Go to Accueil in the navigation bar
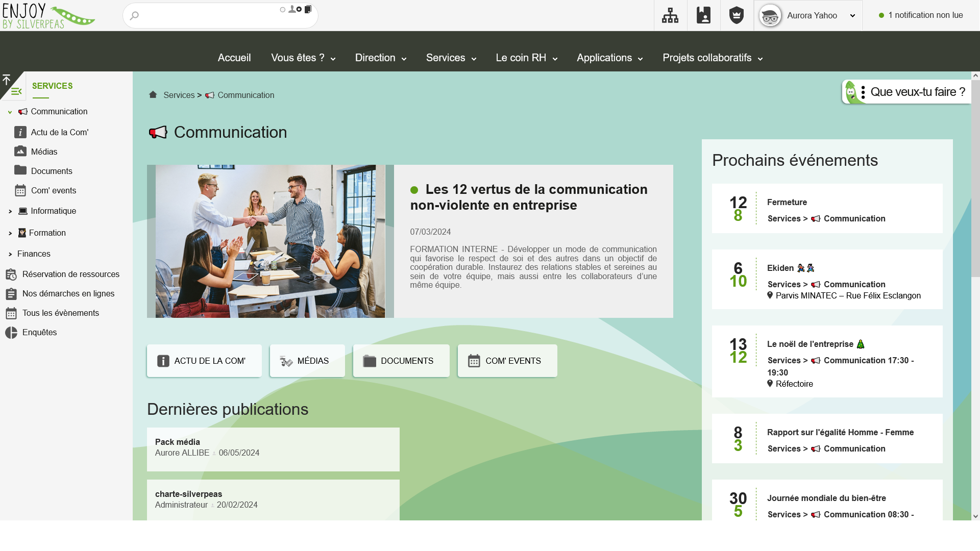The image size is (980, 551). 234,58
